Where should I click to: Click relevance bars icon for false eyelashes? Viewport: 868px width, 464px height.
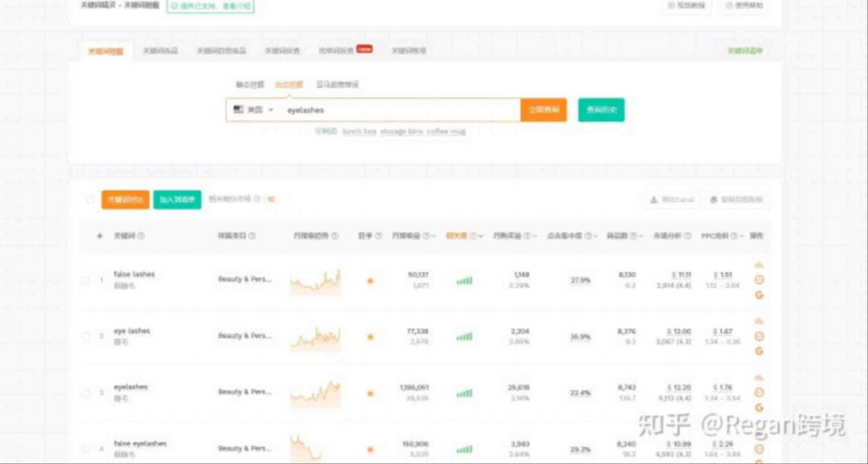click(x=464, y=449)
